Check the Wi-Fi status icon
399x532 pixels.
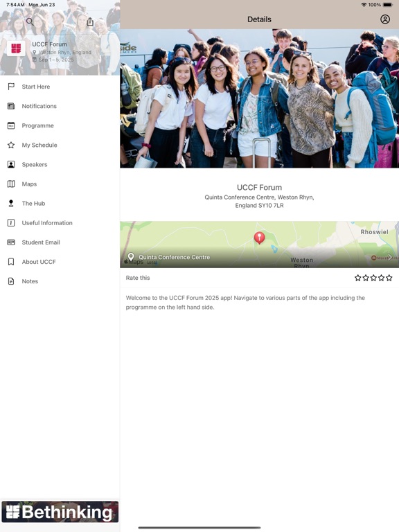pos(364,5)
